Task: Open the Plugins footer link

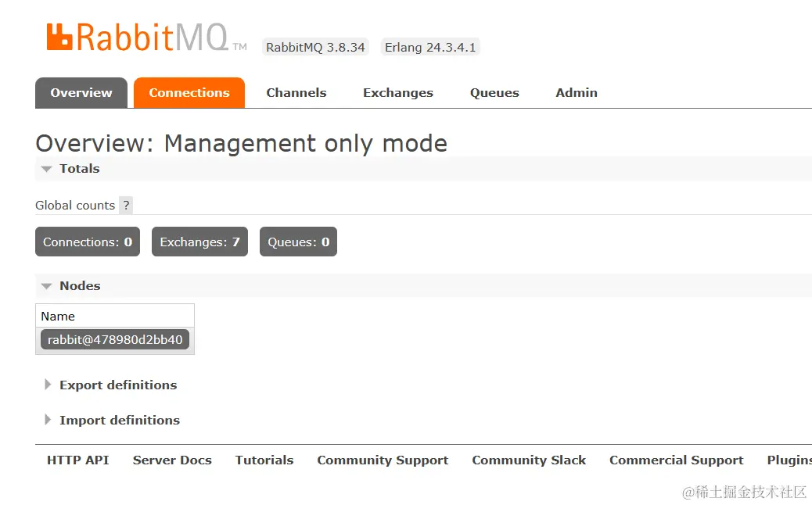Action: [x=789, y=460]
